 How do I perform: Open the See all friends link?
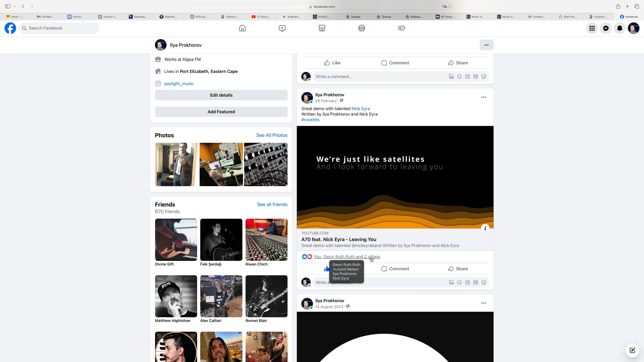272,204
